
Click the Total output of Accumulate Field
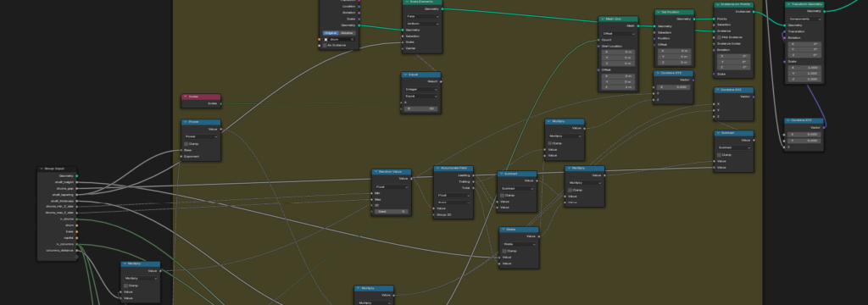473,187
